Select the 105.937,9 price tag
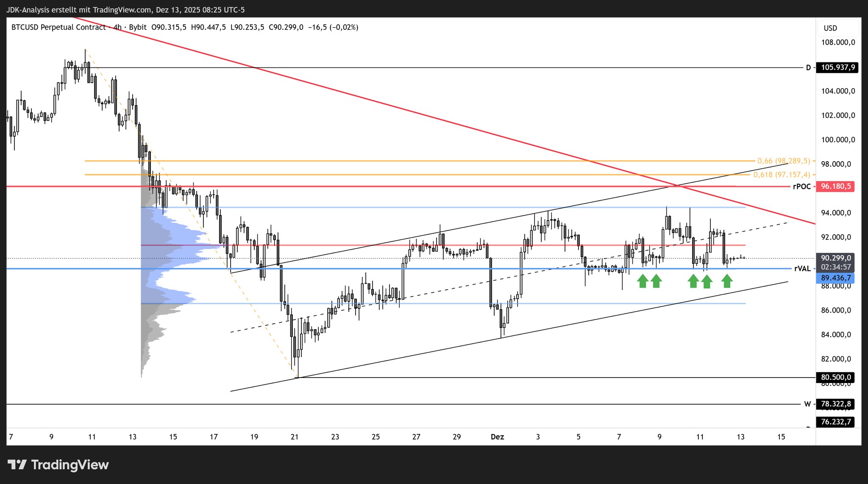The height and width of the screenshot is (484, 868). click(x=837, y=67)
